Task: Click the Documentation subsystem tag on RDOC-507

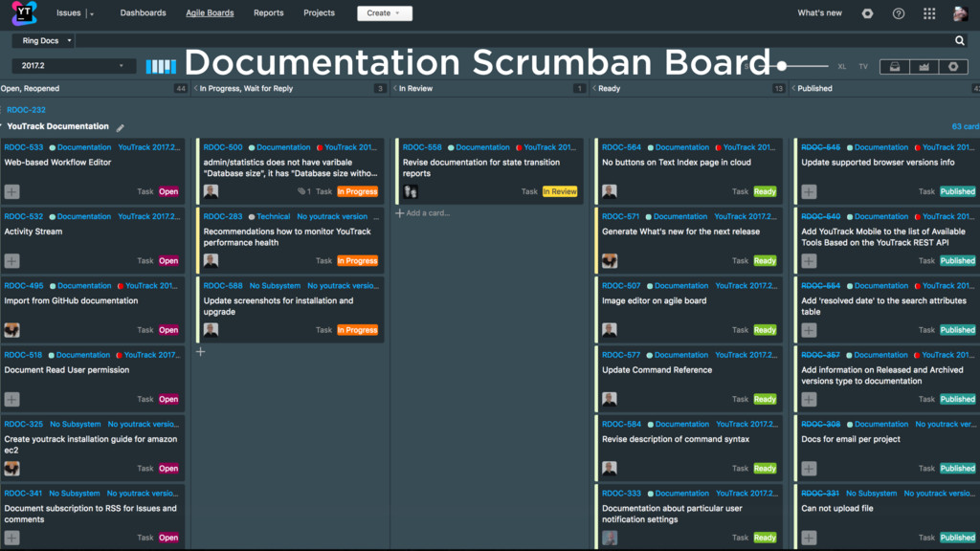Action: (681, 285)
